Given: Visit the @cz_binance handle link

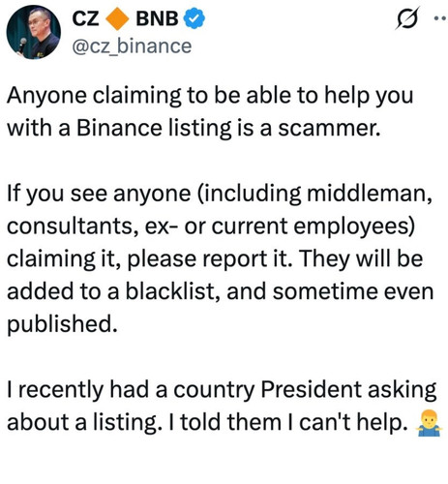Looking at the screenshot, I should [132, 46].
